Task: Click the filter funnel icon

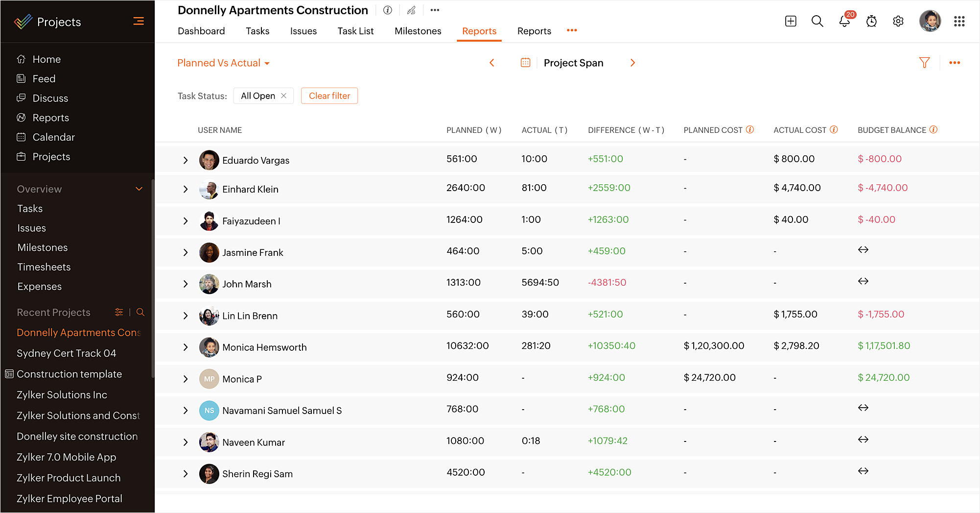Action: (924, 63)
